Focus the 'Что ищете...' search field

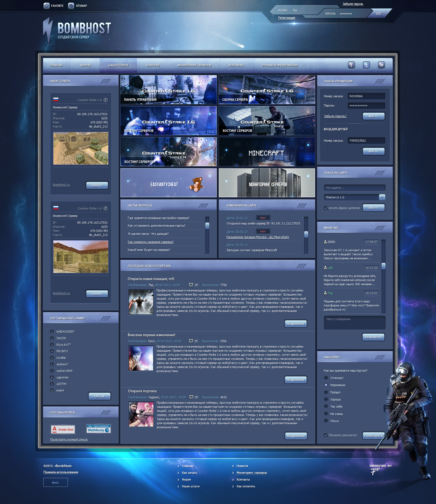pyautogui.click(x=355, y=188)
